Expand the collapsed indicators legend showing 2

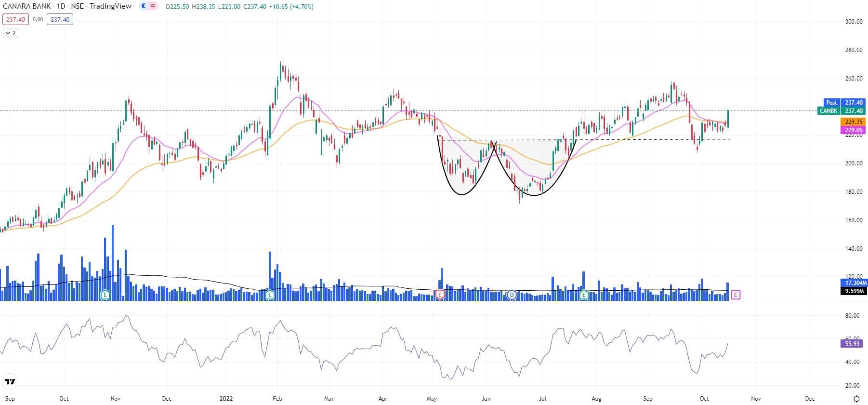click(x=10, y=33)
